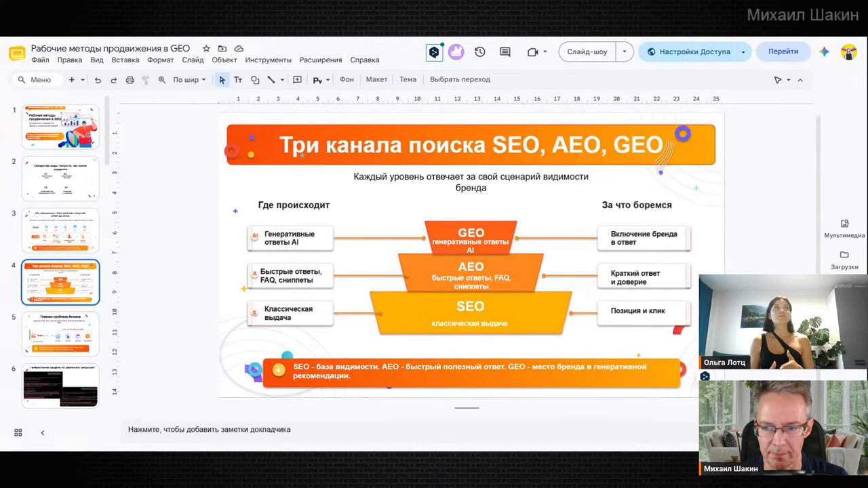
Task: Insert a comment with the plus-box icon
Action: click(x=297, y=80)
